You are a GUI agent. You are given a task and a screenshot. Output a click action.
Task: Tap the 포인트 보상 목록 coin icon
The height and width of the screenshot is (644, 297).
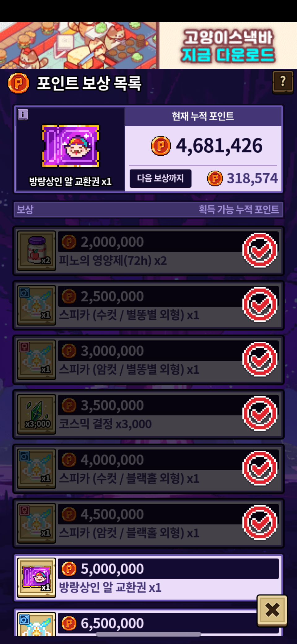tap(19, 83)
